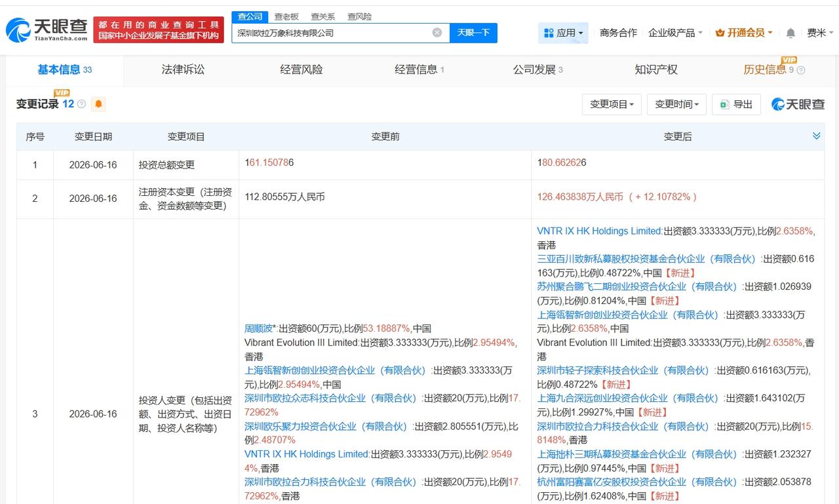Open the 应用 apps dropdown
This screenshot has width=839, height=504.
coord(564,33)
